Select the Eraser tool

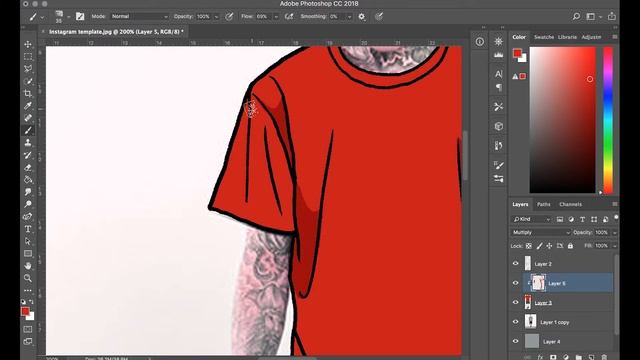pyautogui.click(x=28, y=167)
